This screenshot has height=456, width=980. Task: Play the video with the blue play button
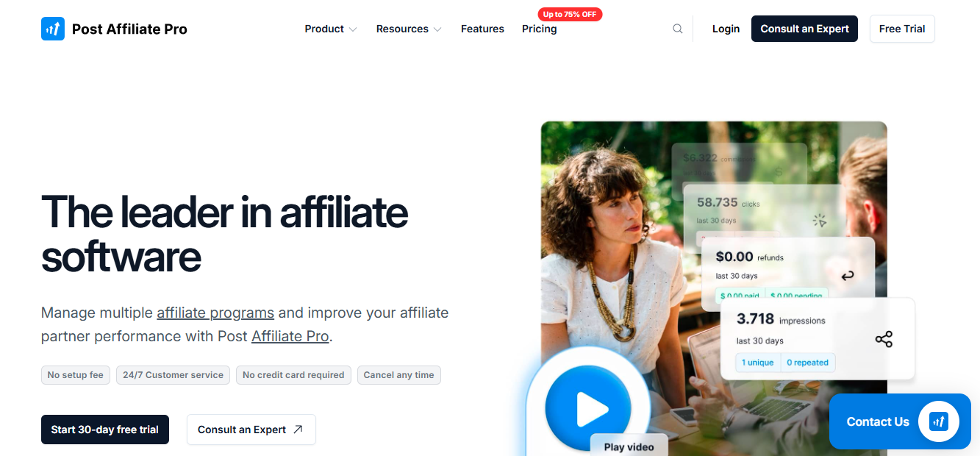[588, 409]
